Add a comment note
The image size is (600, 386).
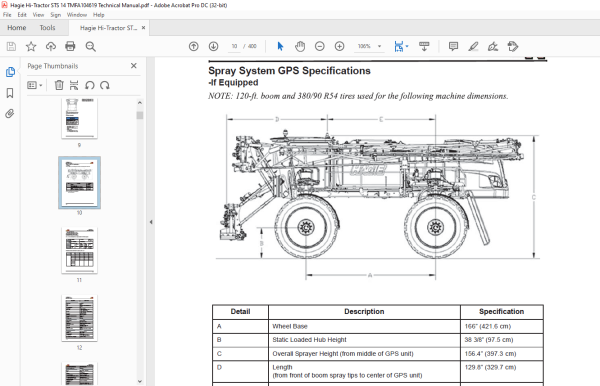pos(453,46)
